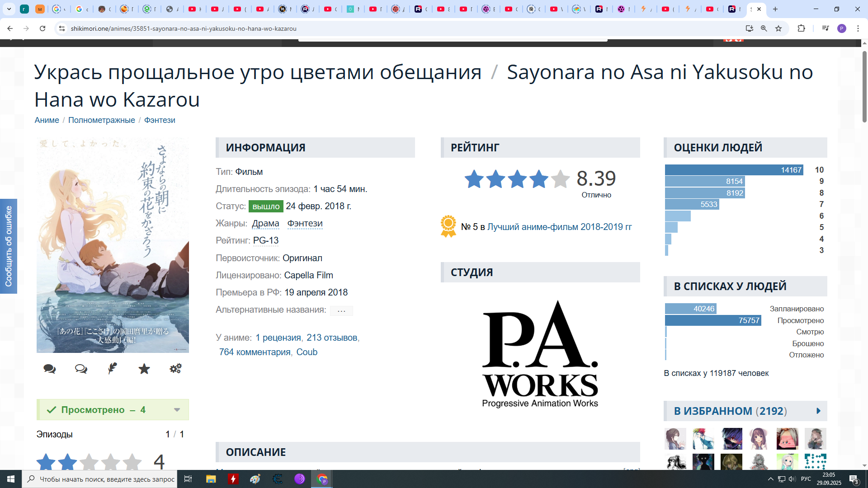This screenshot has width=868, height=488.
Task: Click the award ribbon icon near № 5
Action: click(x=448, y=226)
